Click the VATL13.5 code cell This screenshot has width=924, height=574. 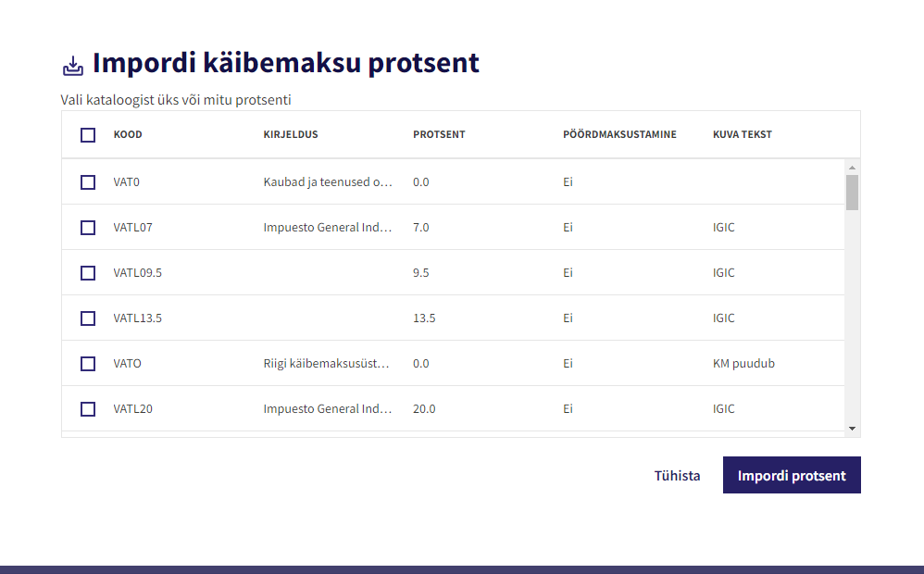(138, 318)
